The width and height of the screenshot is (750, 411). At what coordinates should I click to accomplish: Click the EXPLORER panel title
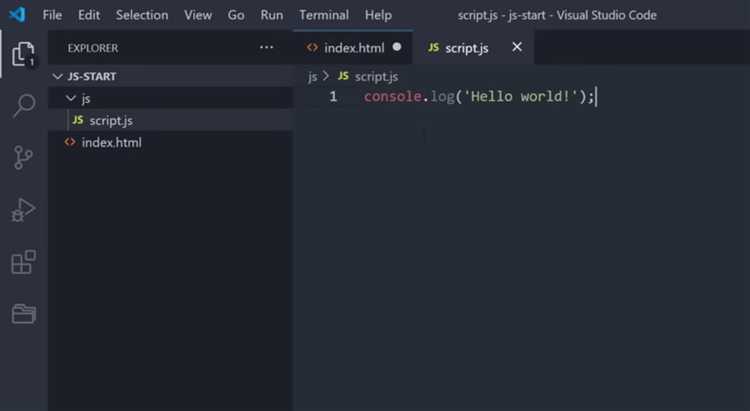click(x=93, y=48)
